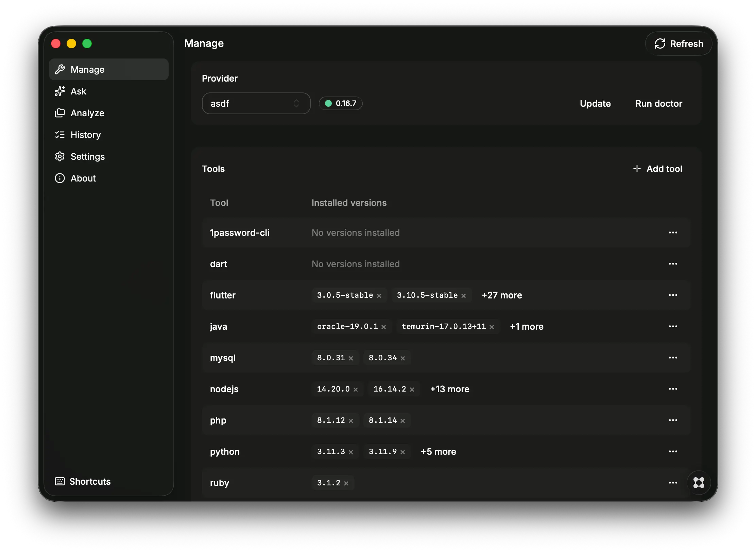
Task: Expand nodejs +13 more versions
Action: (x=450, y=389)
